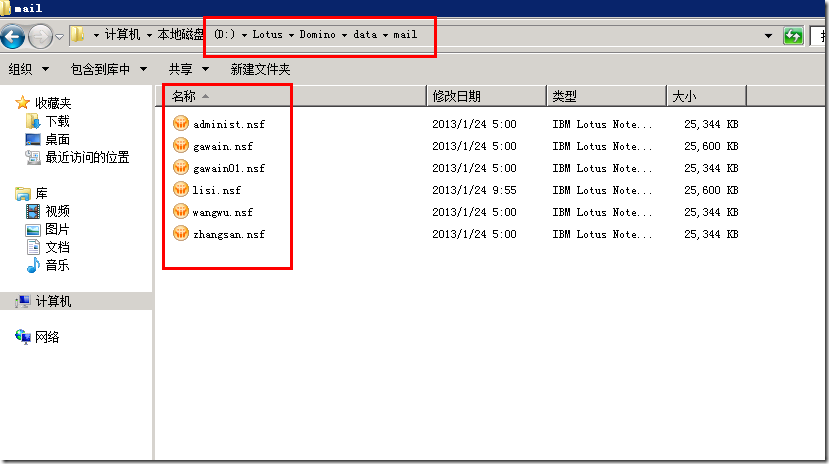This screenshot has width=829, height=464.
Task: Click the 2013/1/24 9:55 date of lisi.nsf
Action: (x=474, y=190)
